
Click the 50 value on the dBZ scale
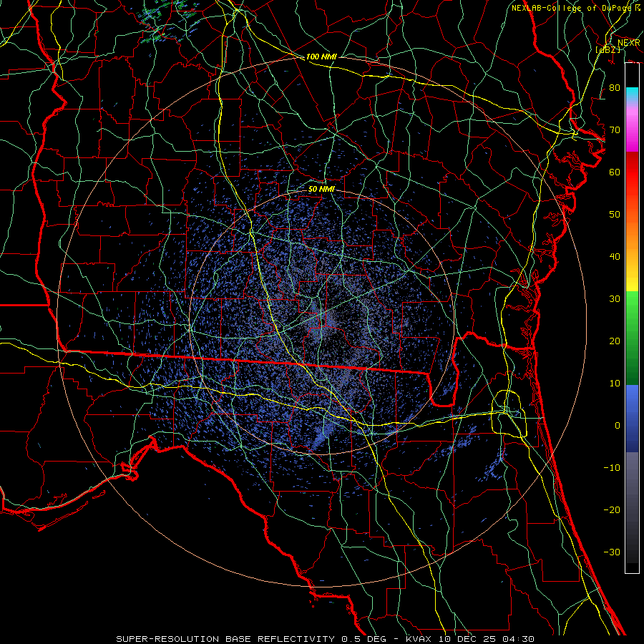click(x=615, y=215)
